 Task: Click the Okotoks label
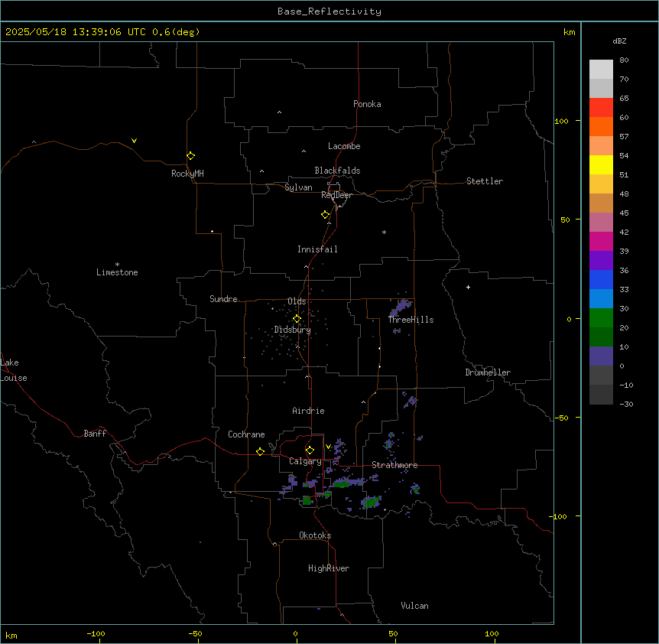point(315,535)
